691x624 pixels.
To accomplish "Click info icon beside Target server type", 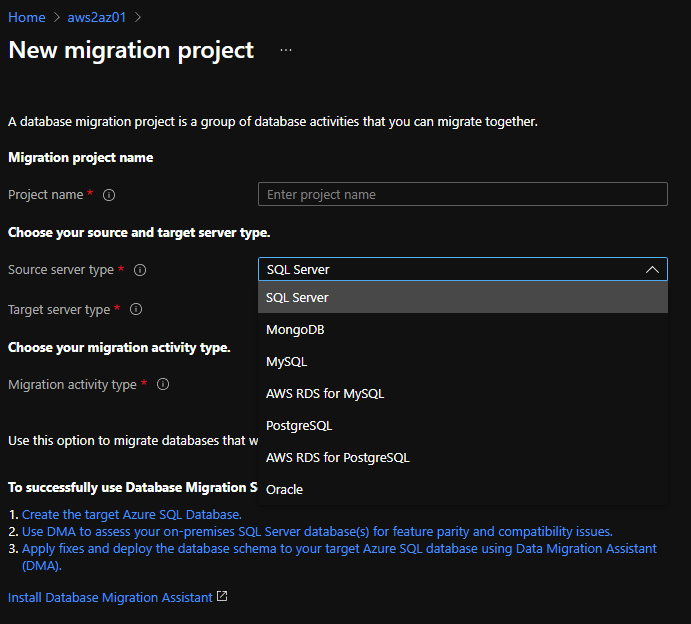I will pos(136,310).
